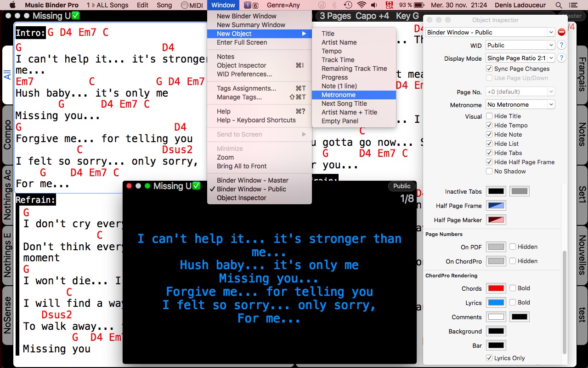588x368 pixels.
Task: Click the 1/8 page counter
Action: 407,199
